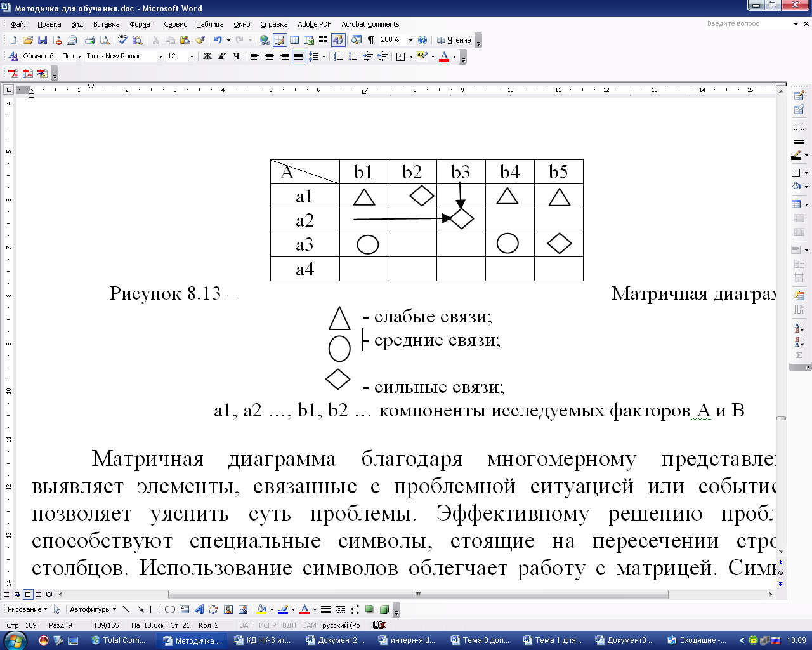Open the Формат menu

click(141, 24)
